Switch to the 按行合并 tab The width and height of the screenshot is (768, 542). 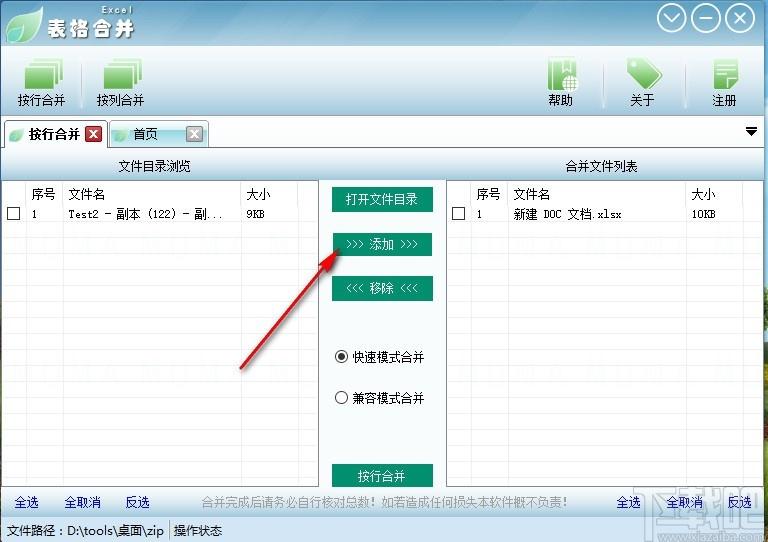(54, 134)
